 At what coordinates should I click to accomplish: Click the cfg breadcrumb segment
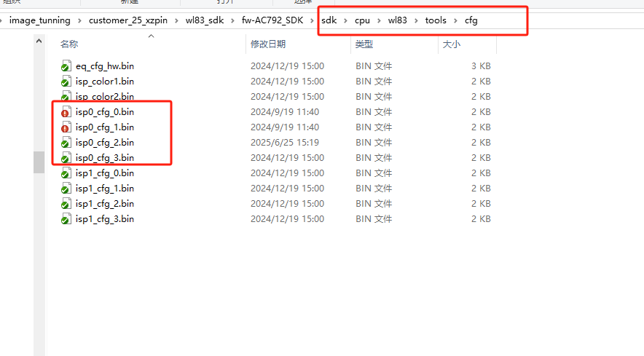coord(471,20)
